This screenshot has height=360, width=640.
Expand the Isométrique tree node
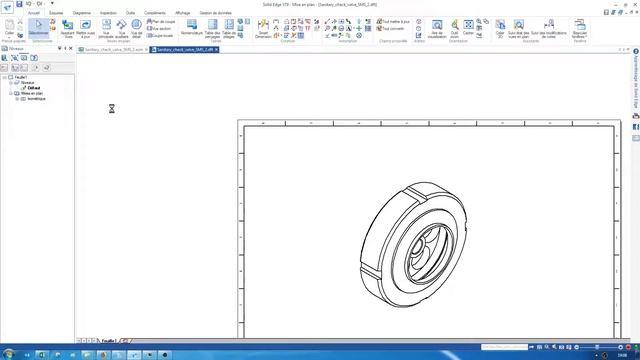coord(17,99)
